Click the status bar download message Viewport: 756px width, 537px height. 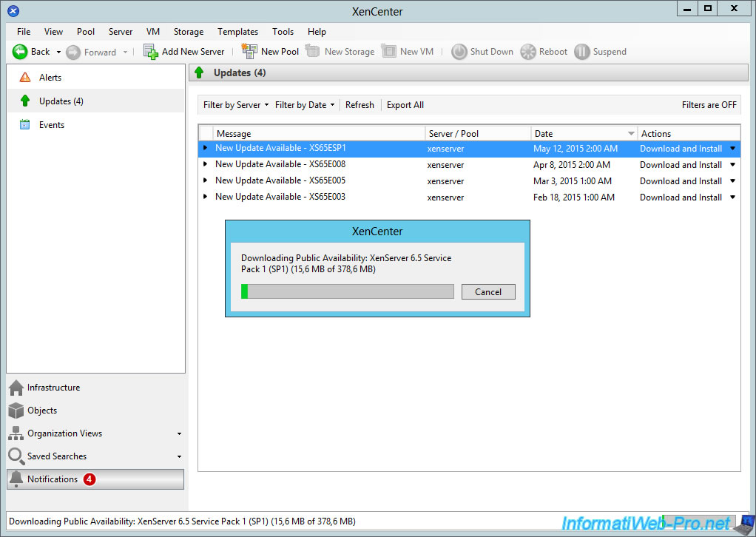[x=182, y=521]
